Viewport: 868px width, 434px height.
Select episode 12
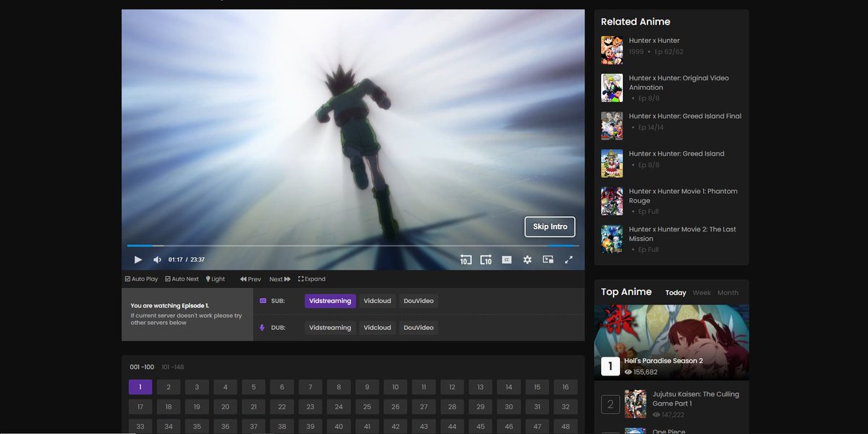(x=452, y=387)
